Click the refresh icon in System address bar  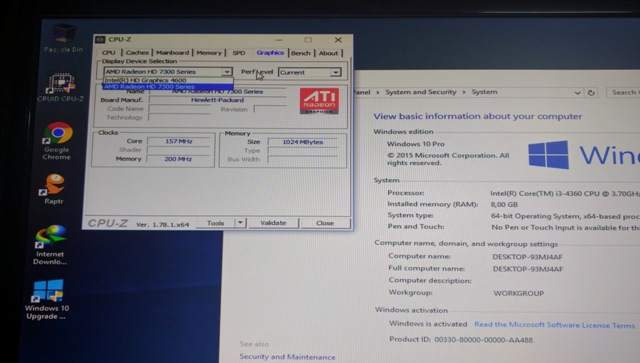[591, 93]
